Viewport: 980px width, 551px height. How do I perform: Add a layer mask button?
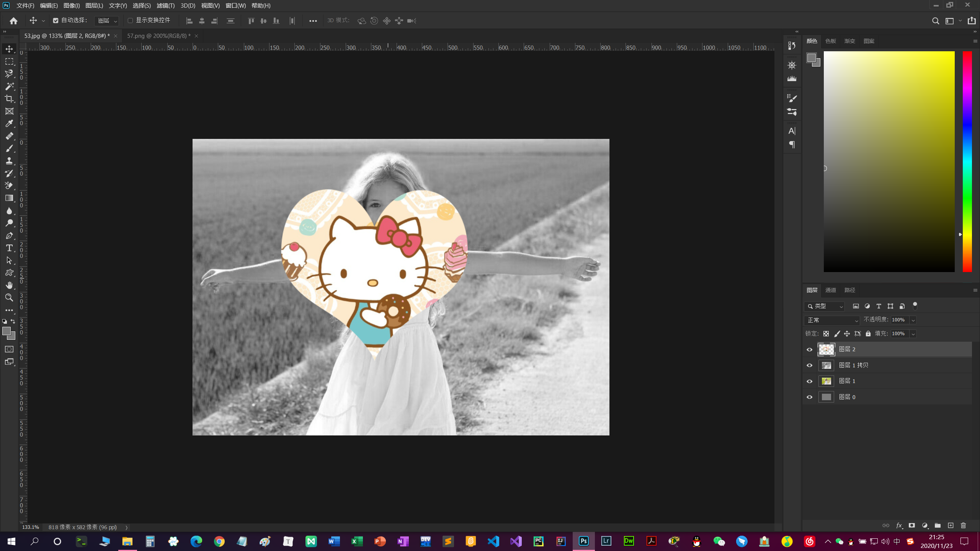912,526
